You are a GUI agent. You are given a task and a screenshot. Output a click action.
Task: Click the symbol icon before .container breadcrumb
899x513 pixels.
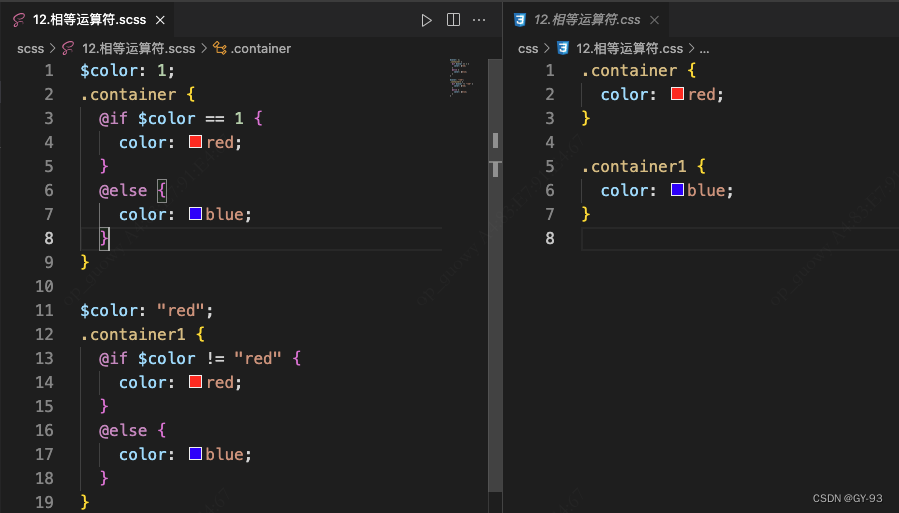[x=220, y=49]
